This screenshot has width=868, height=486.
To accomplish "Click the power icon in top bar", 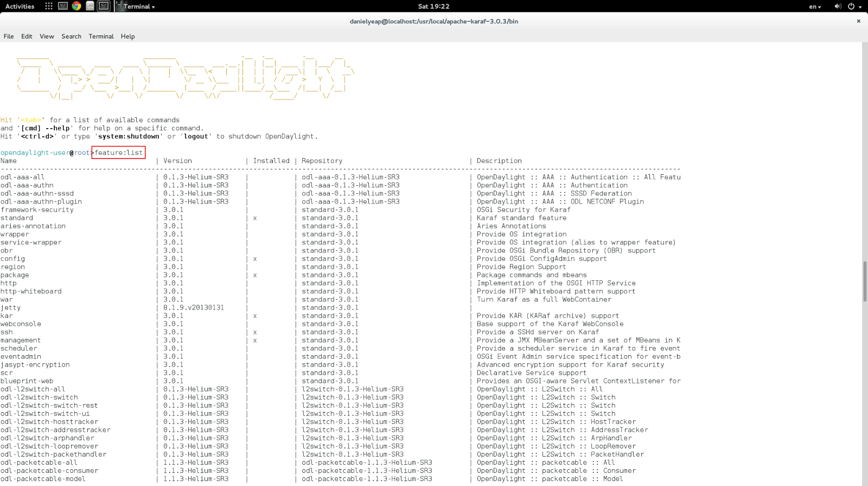I will pos(851,6).
